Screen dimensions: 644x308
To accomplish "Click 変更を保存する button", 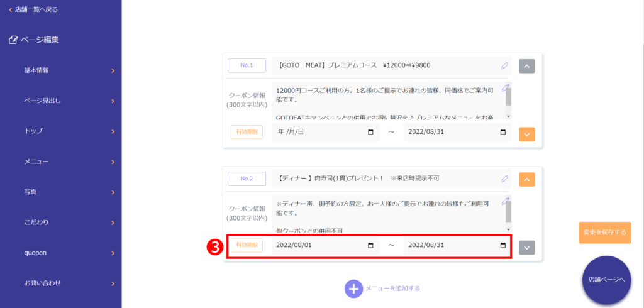I will coord(604,232).
